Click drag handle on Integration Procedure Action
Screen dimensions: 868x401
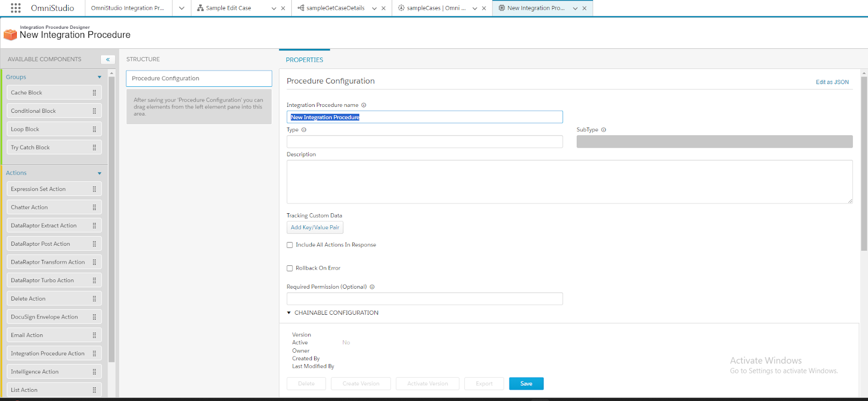(94, 354)
